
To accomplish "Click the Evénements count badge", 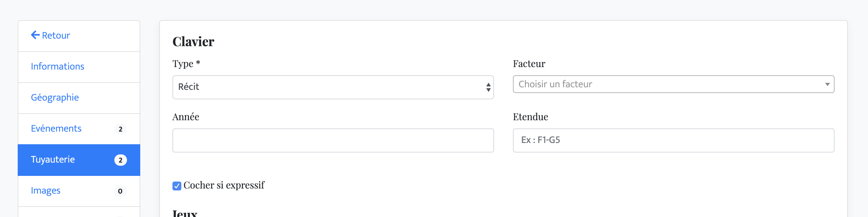I will point(120,129).
